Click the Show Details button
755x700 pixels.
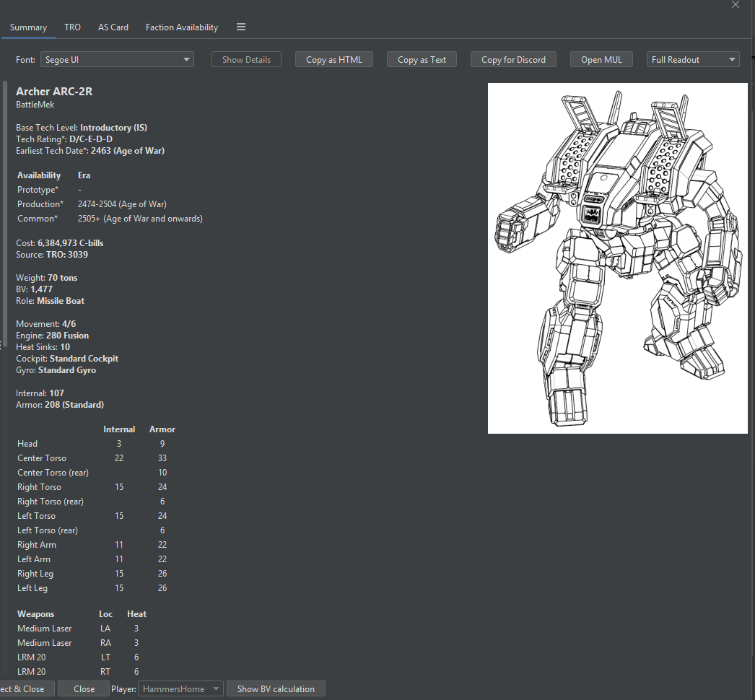pos(246,60)
